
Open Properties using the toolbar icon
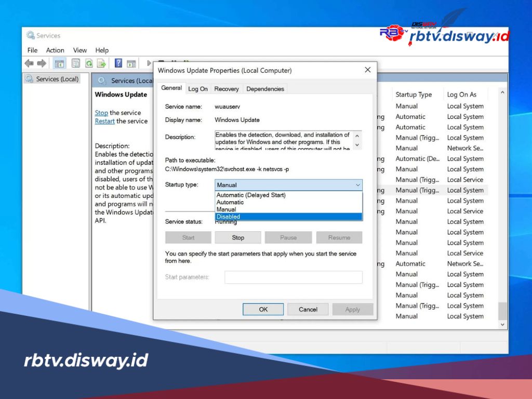pos(75,63)
